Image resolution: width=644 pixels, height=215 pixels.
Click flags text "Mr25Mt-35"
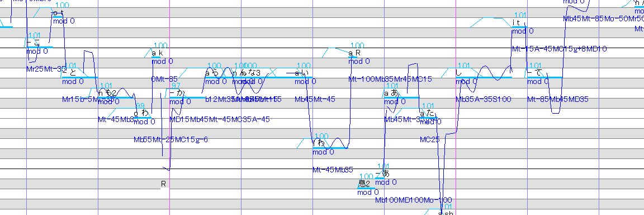tap(46, 69)
